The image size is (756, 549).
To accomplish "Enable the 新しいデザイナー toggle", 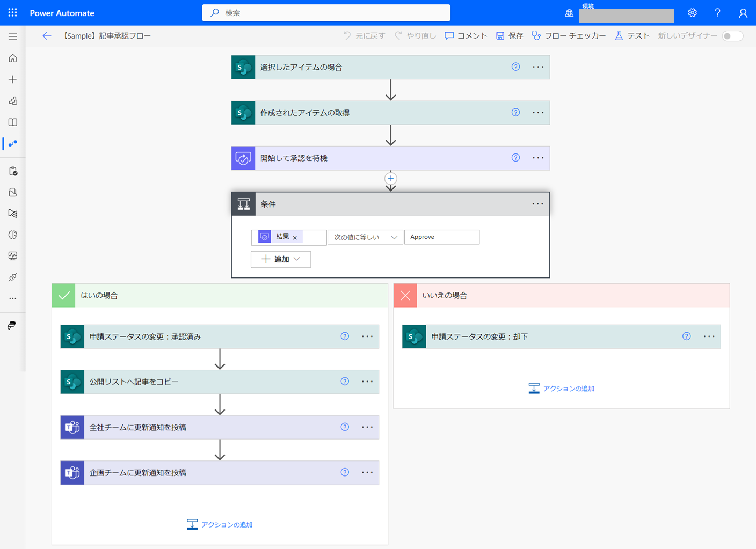I will 732,35.
